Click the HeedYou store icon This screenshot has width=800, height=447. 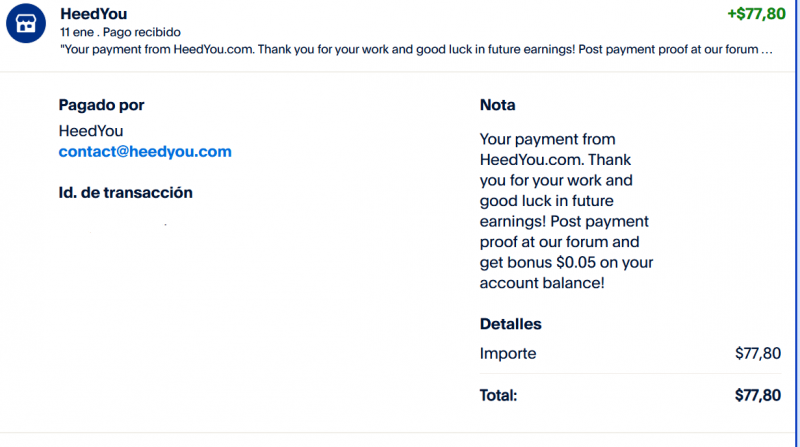coord(27,24)
